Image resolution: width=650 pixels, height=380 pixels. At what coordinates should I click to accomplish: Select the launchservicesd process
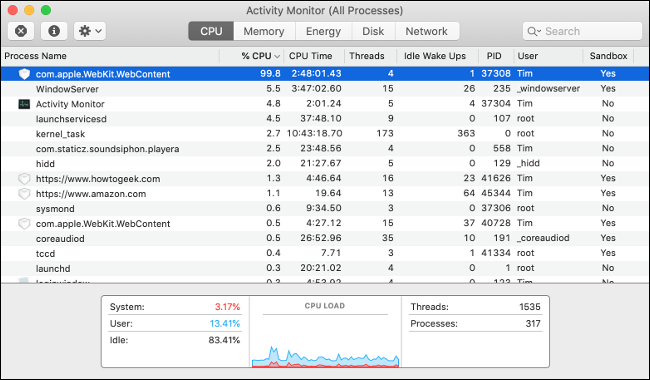tap(71, 119)
